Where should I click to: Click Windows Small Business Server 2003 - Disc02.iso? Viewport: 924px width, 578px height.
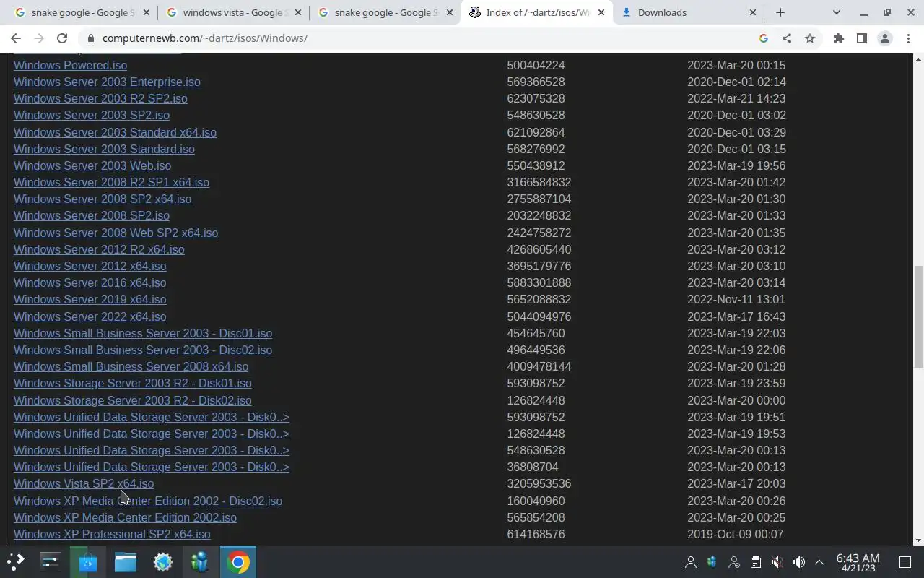143,350
